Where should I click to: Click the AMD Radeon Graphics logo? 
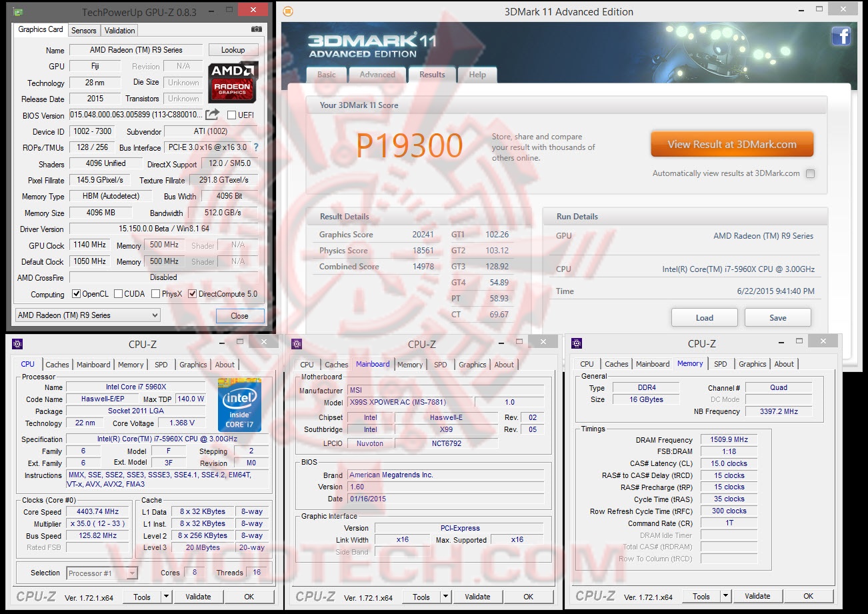(x=233, y=82)
